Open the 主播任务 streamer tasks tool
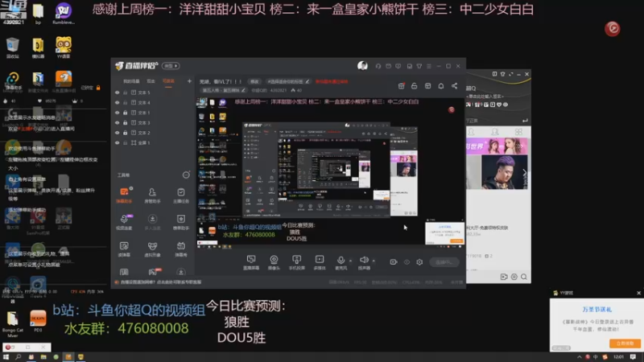The height and width of the screenshot is (362, 644). (180, 195)
